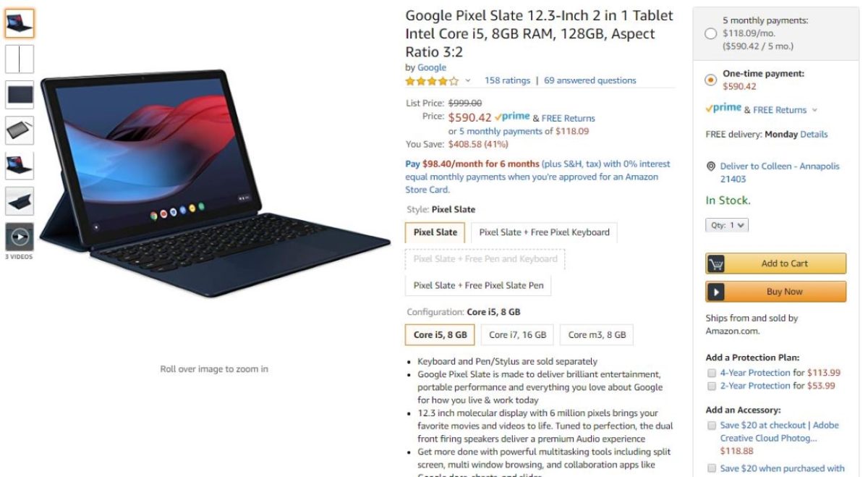Select the One-time payment radio button
868x477 pixels.
[710, 80]
